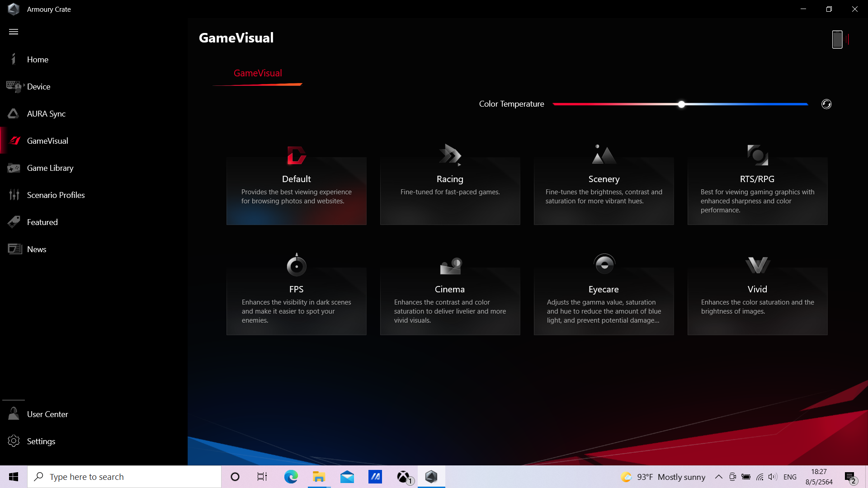Choose the RTS/RPG mode icon
This screenshot has width=868, height=488.
758,155
